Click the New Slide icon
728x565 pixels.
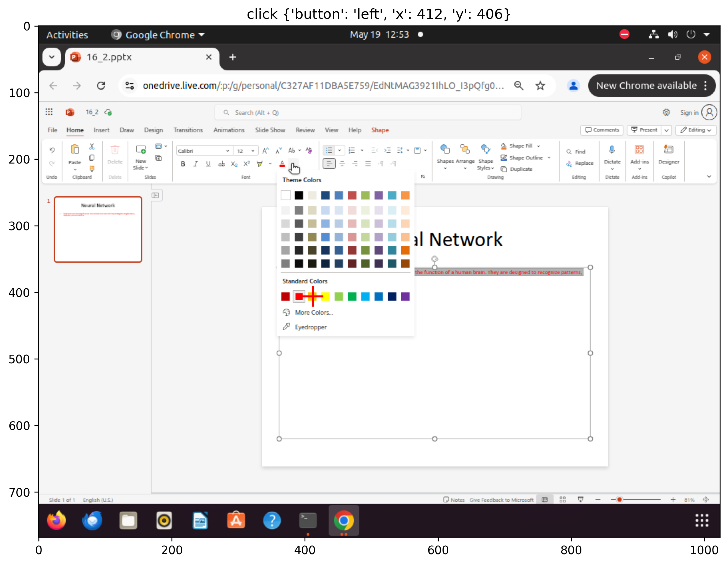[141, 150]
